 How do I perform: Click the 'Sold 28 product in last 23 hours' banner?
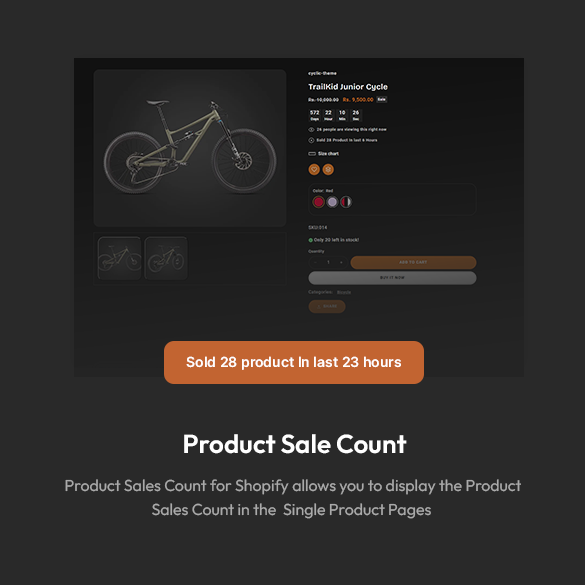tap(294, 362)
